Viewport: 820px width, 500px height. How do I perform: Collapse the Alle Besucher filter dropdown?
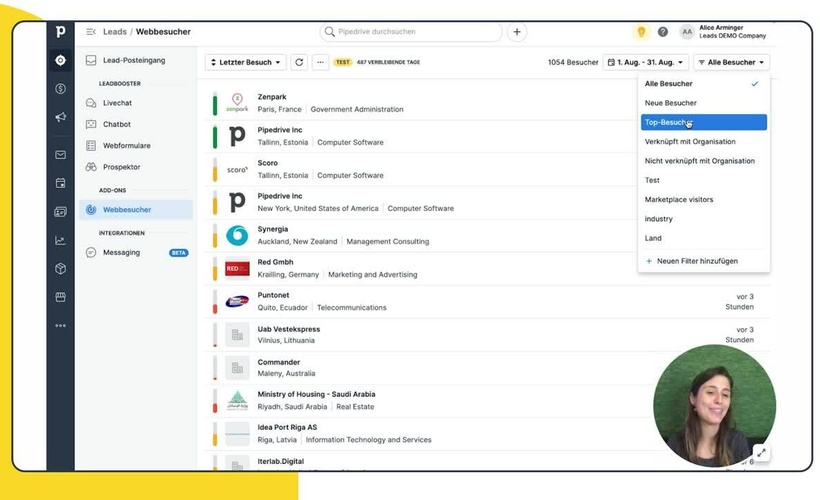(732, 62)
